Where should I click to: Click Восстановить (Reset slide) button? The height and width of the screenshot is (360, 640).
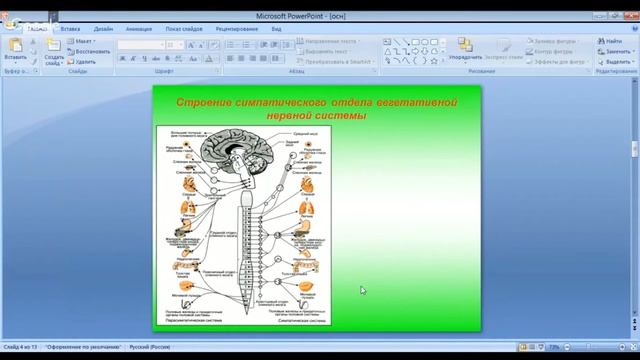[x=89, y=52]
